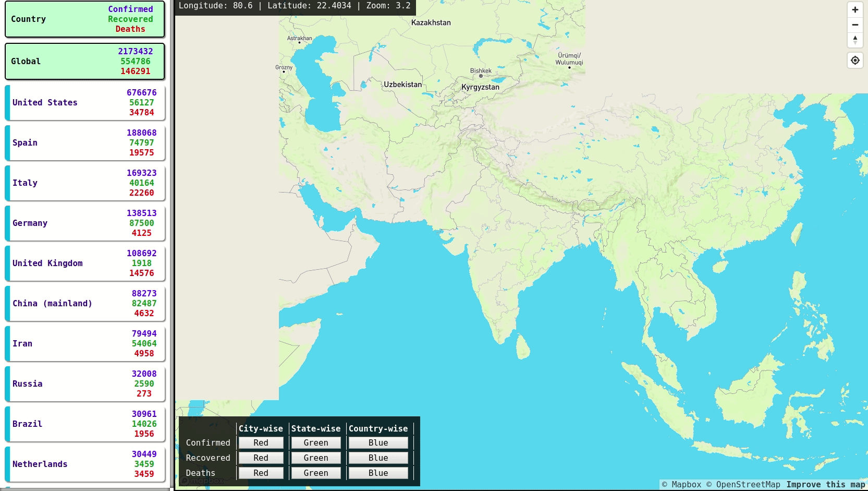Click the Astrakhan city label

pyautogui.click(x=300, y=39)
